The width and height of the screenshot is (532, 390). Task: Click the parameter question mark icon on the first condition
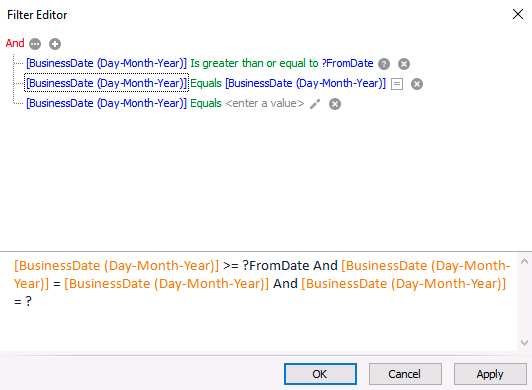[x=384, y=64]
